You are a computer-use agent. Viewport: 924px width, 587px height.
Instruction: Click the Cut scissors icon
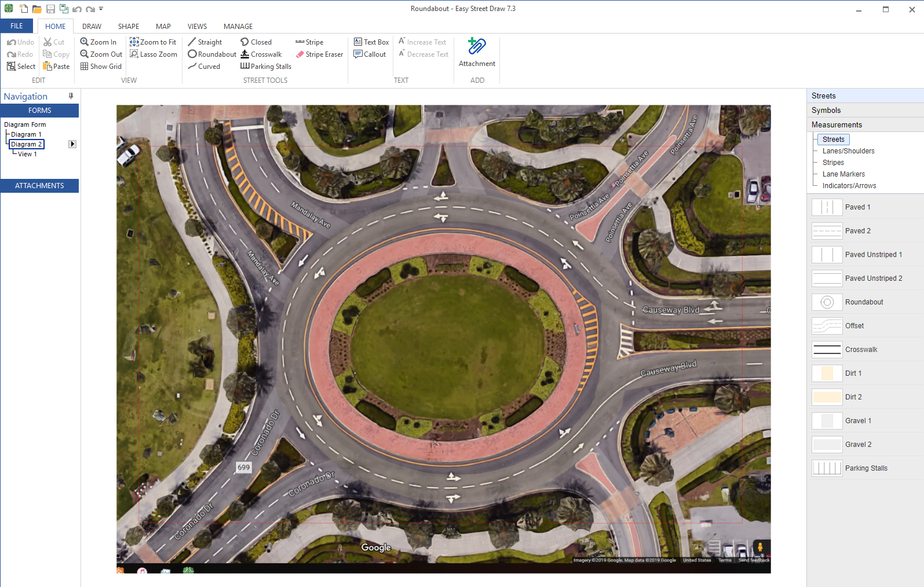click(48, 42)
